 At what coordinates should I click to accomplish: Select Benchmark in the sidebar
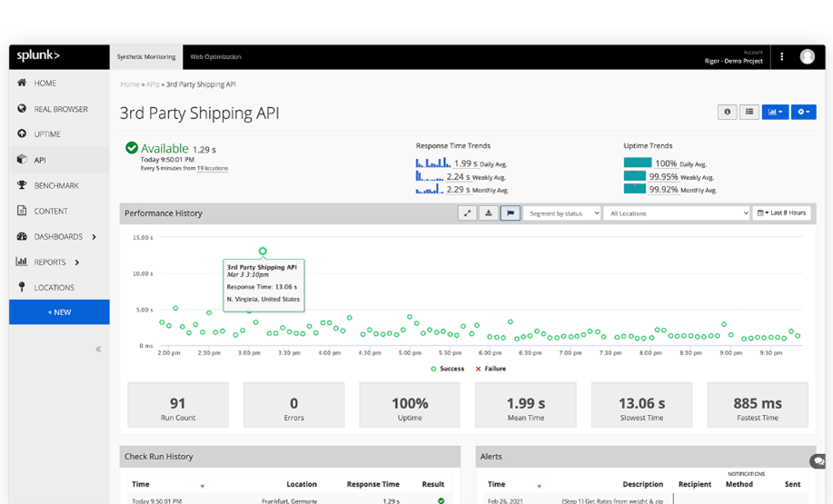56,185
